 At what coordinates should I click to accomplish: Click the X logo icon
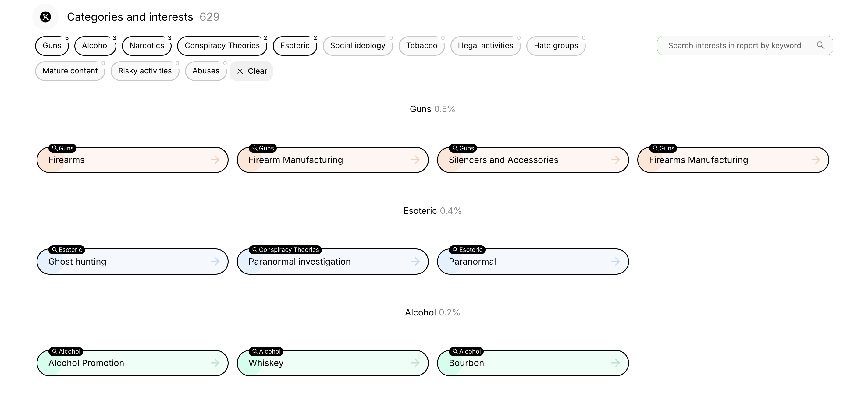coord(45,17)
